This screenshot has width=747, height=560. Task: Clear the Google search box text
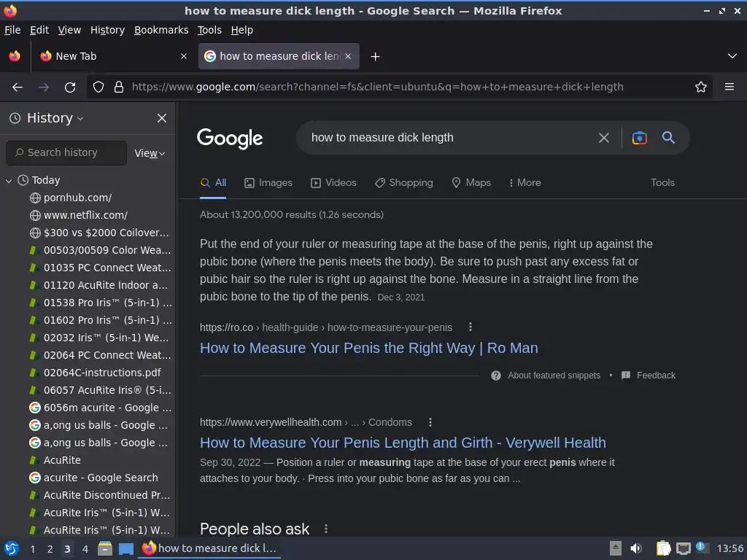coord(603,138)
